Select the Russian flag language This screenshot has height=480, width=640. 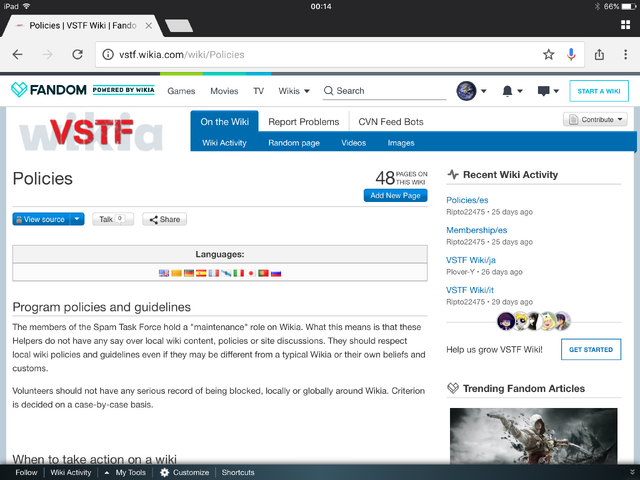point(276,273)
